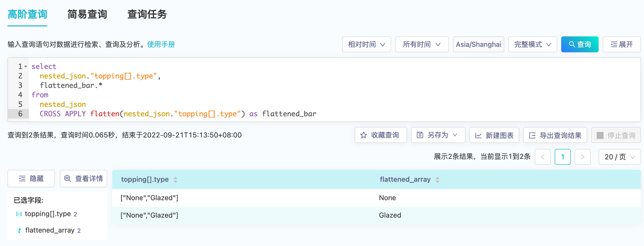
Task: Open the 相对时间 dropdown
Action: [x=366, y=44]
